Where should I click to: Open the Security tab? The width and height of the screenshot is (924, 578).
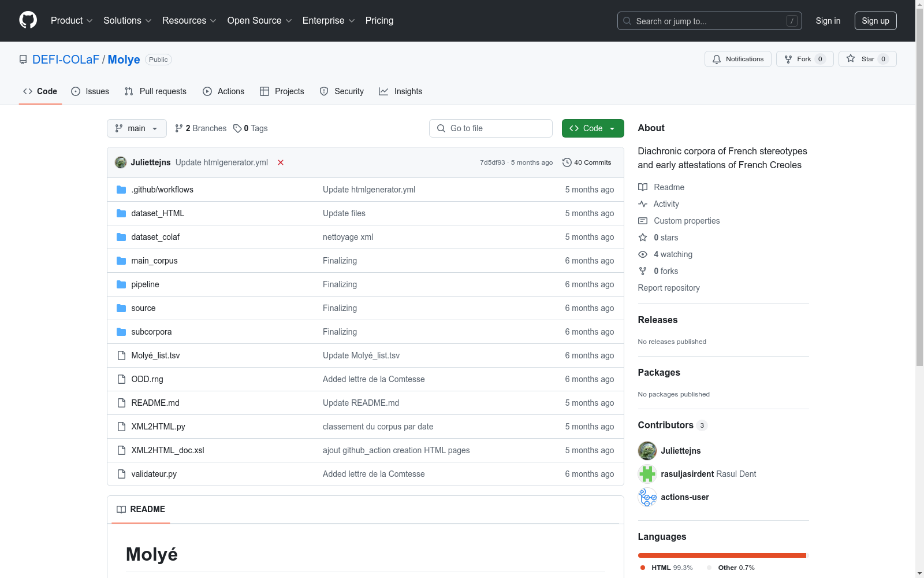click(x=342, y=91)
